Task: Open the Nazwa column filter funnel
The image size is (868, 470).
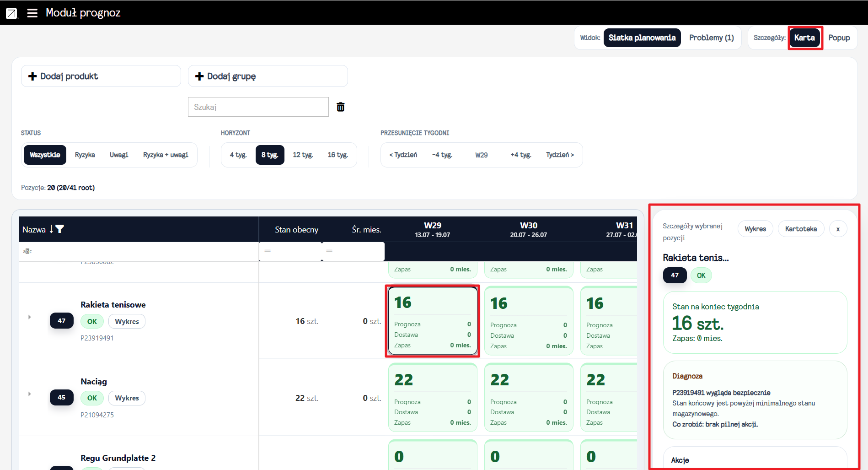Action: [x=60, y=229]
